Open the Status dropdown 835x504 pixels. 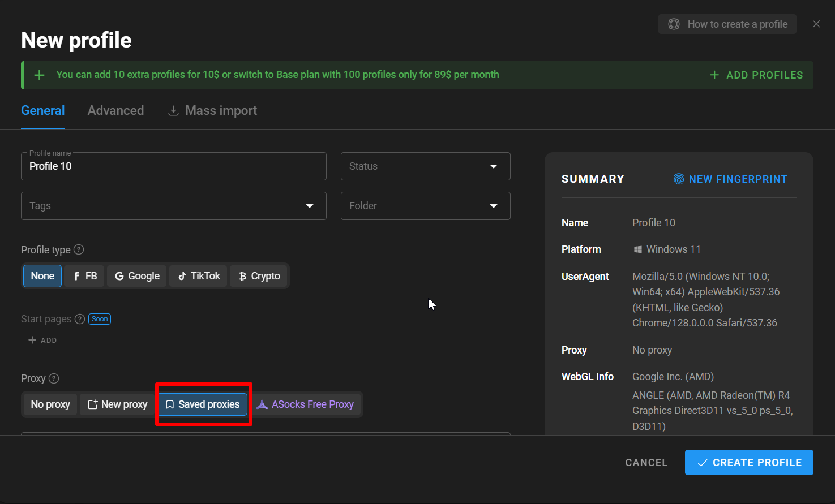(x=425, y=166)
